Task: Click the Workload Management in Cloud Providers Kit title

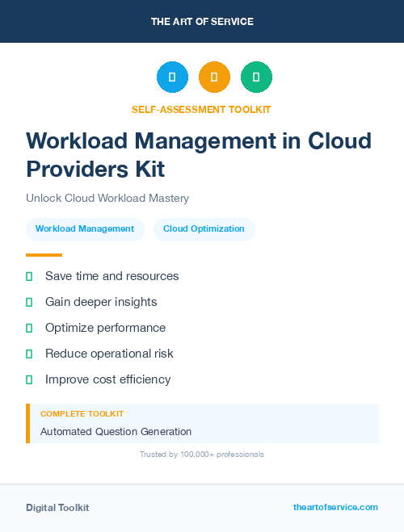Action: pyautogui.click(x=199, y=155)
